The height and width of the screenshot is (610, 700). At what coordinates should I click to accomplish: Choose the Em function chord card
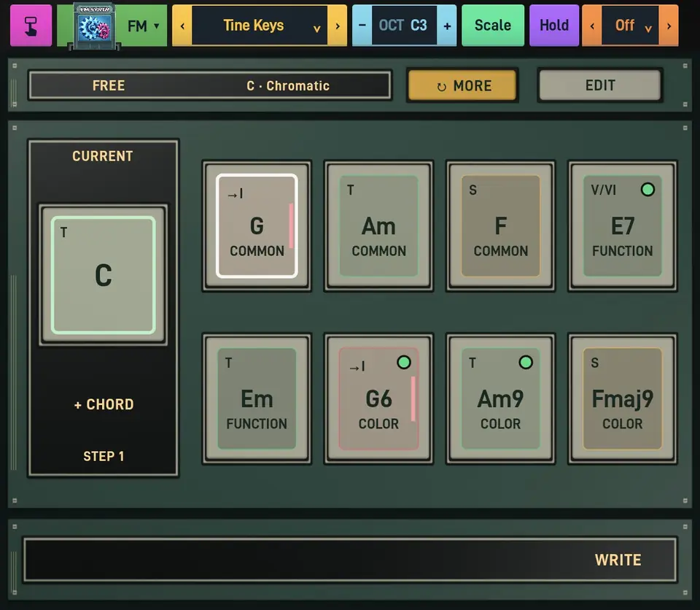[x=257, y=398]
